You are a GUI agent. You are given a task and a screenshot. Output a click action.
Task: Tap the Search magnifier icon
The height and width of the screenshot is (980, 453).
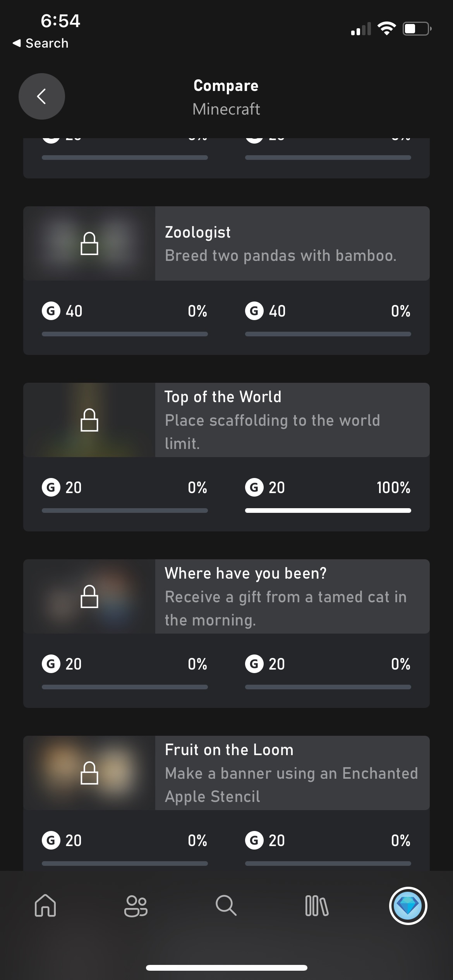tap(226, 906)
